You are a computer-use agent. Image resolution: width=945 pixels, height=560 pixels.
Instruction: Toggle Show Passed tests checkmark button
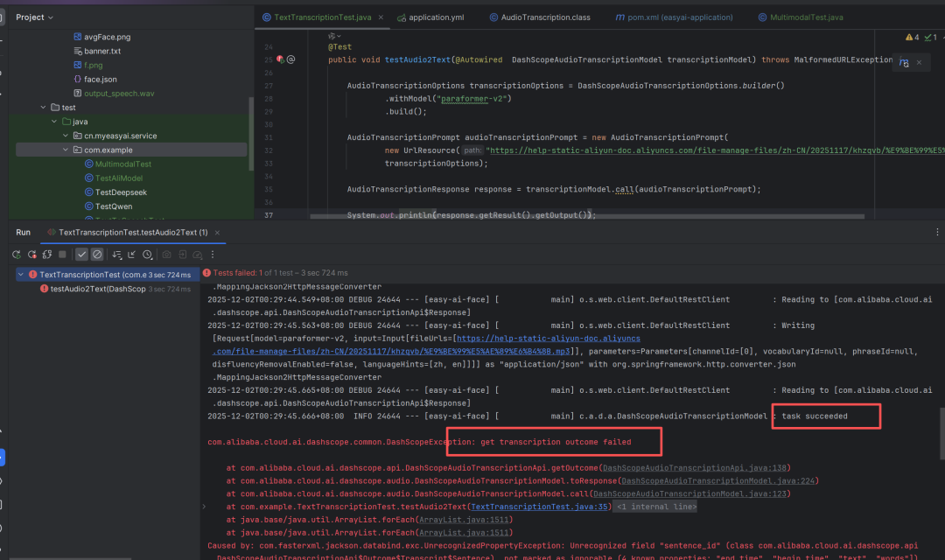coord(81,254)
